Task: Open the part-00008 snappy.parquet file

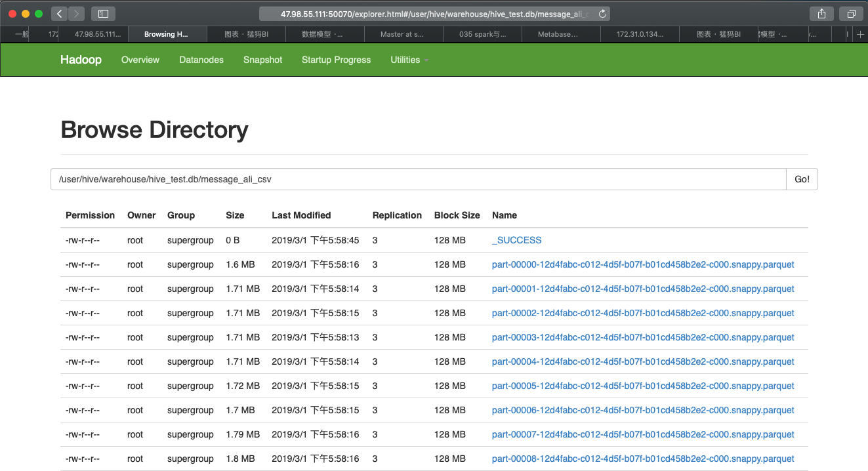Action: click(x=643, y=459)
